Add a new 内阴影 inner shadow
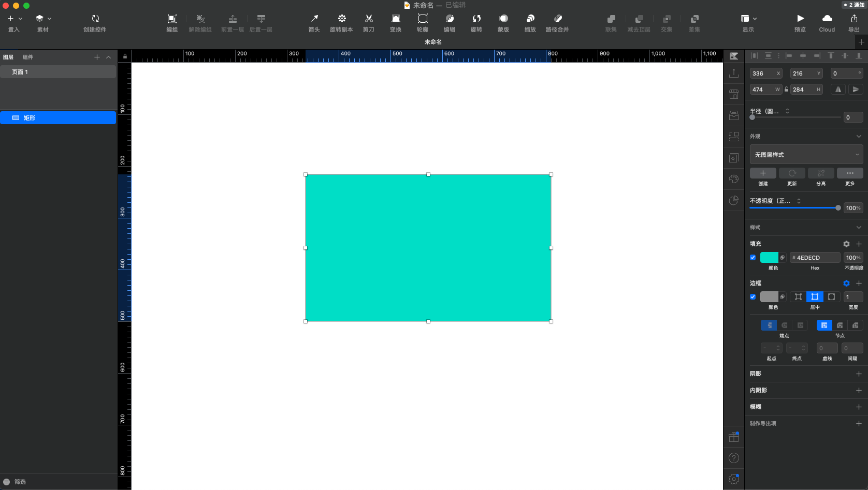The width and height of the screenshot is (868, 490). pos(859,390)
